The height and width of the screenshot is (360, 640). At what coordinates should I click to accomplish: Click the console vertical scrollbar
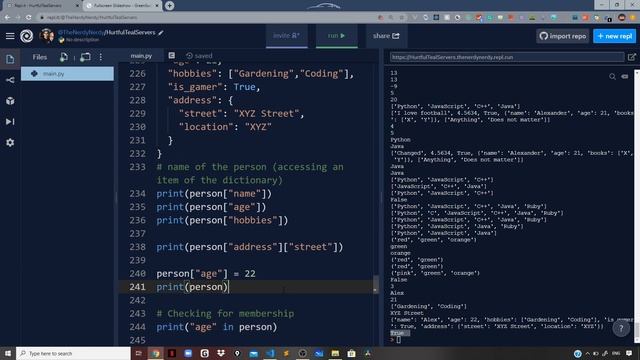[637, 206]
